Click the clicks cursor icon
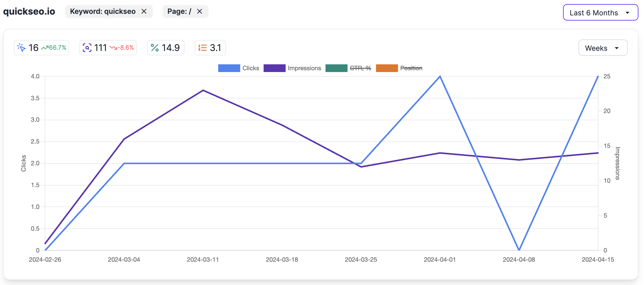 click(21, 48)
